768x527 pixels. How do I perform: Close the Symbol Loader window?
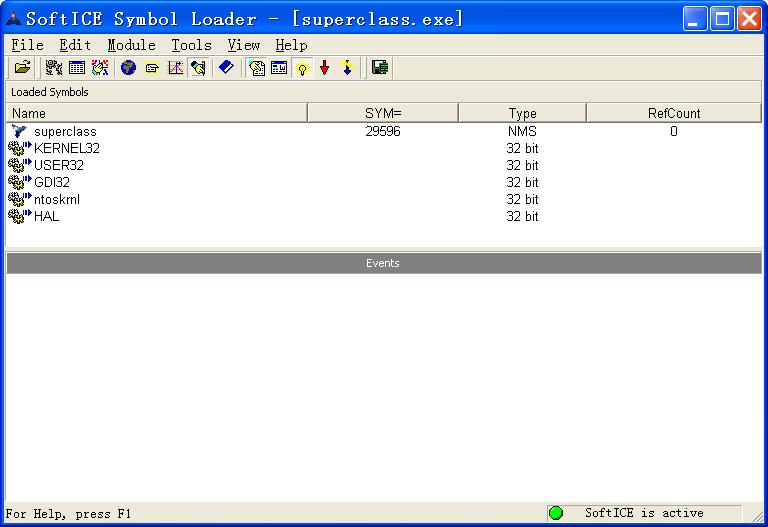[x=749, y=19]
